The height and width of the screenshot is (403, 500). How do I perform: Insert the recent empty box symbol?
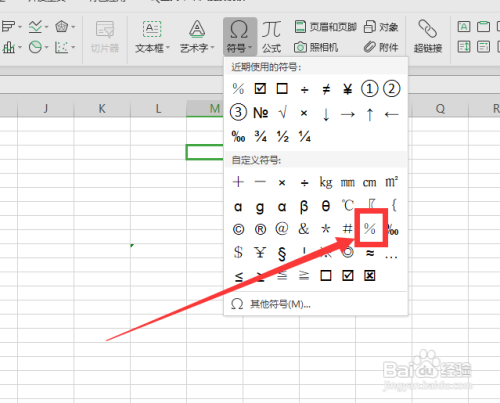282,89
